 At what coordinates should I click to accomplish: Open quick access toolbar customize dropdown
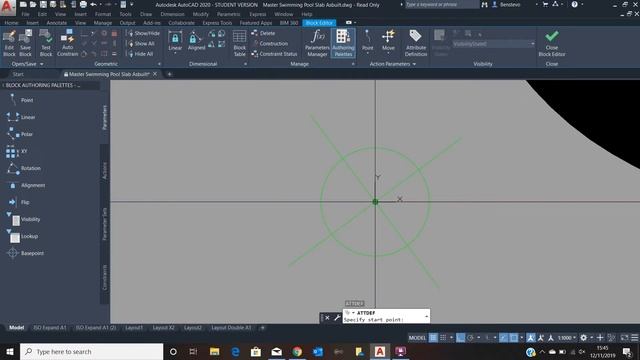click(132, 4)
